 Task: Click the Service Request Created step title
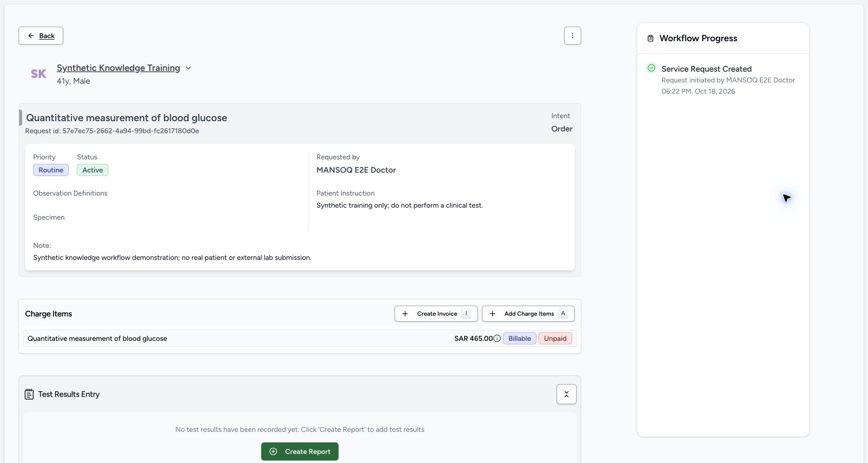click(706, 69)
